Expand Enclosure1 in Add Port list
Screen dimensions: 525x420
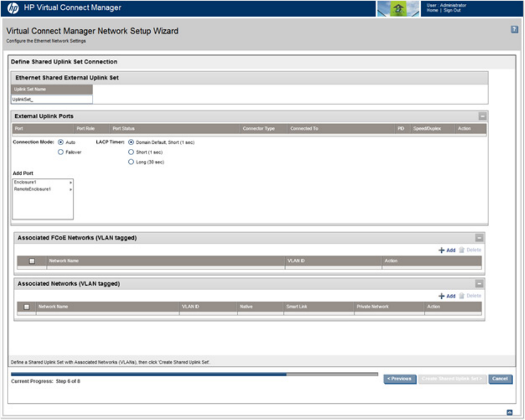click(43, 183)
